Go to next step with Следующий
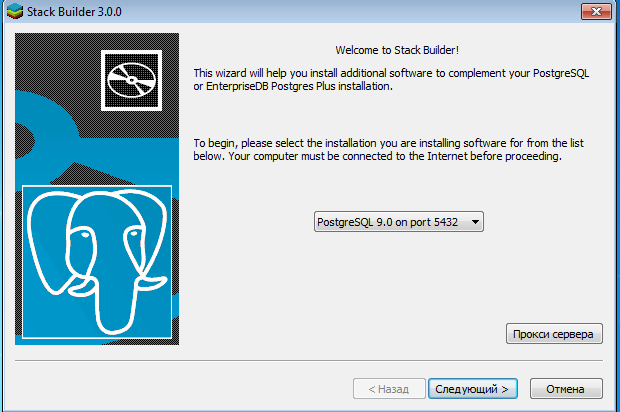Screen dimensions: 620x412 pyautogui.click(x=473, y=389)
